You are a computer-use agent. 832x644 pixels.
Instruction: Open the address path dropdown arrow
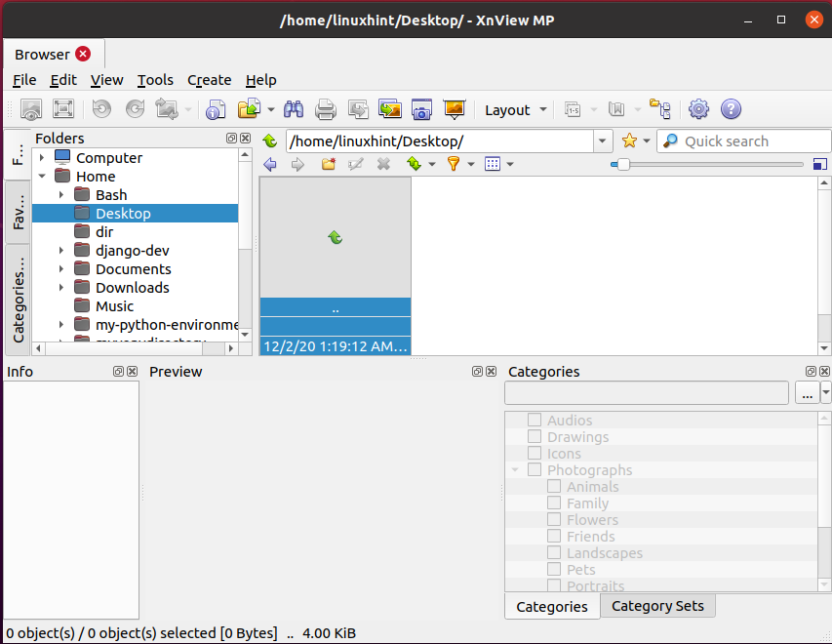(x=603, y=141)
